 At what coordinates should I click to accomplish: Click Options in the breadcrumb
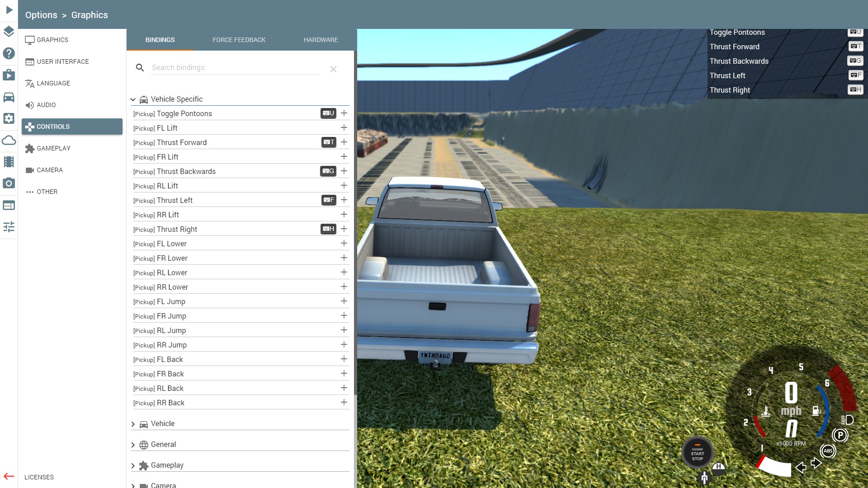pyautogui.click(x=41, y=15)
